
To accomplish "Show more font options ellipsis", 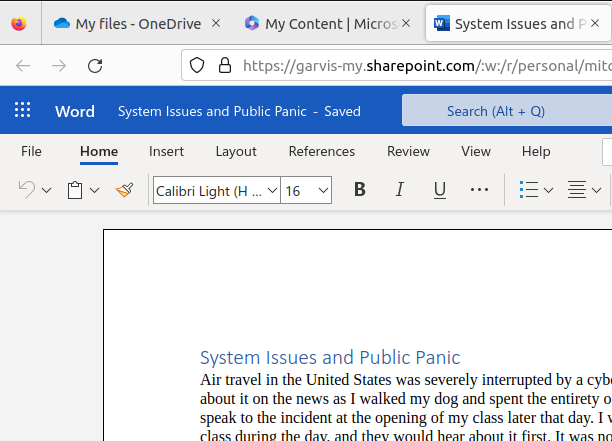I will tap(479, 190).
